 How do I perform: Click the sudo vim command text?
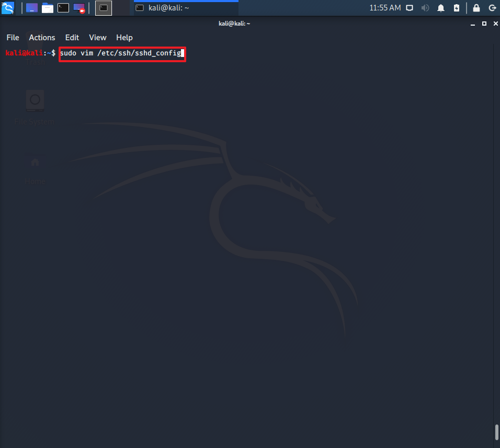point(120,53)
